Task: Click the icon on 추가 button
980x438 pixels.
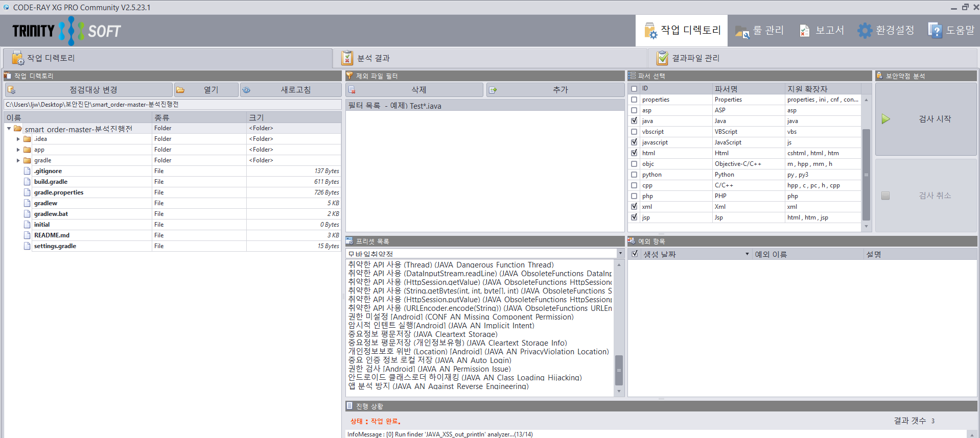Action: click(x=493, y=90)
